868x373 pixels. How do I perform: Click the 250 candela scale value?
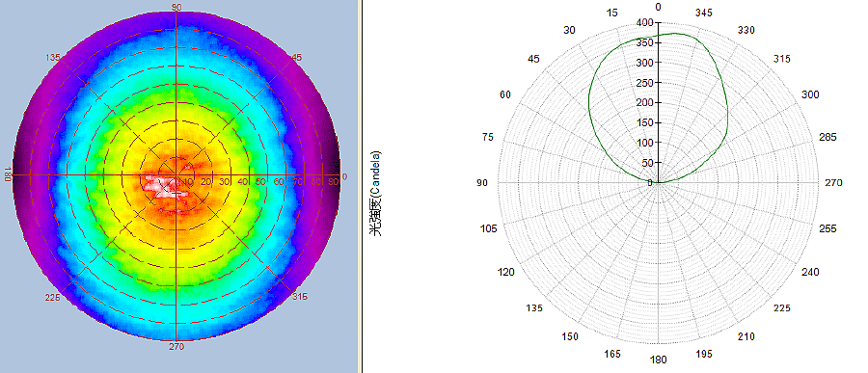tap(645, 83)
